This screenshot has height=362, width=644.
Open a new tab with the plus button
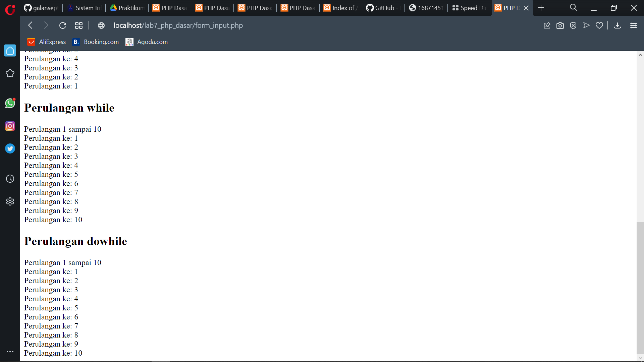(541, 7)
